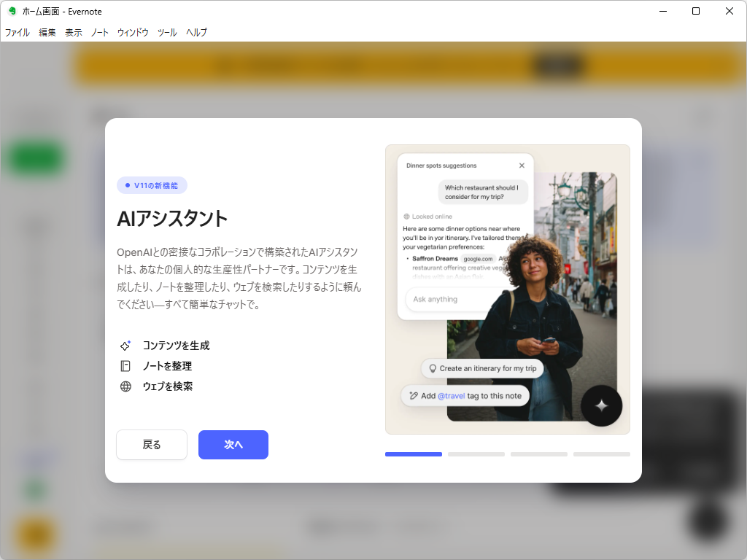747x560 pixels.
Task: Click the first blue progress indicator bar
Action: (x=413, y=454)
